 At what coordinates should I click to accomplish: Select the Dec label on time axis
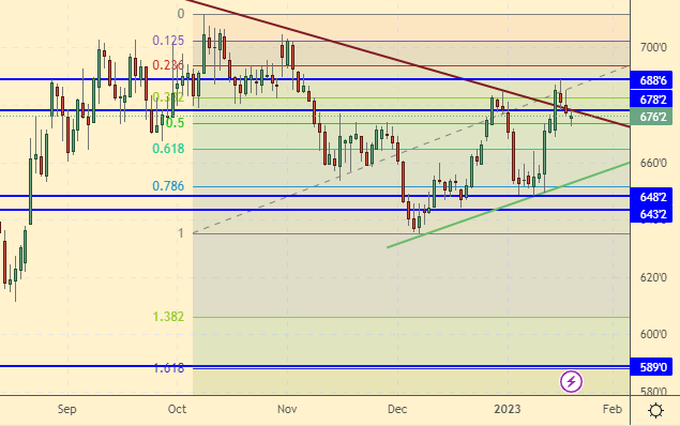(x=396, y=409)
